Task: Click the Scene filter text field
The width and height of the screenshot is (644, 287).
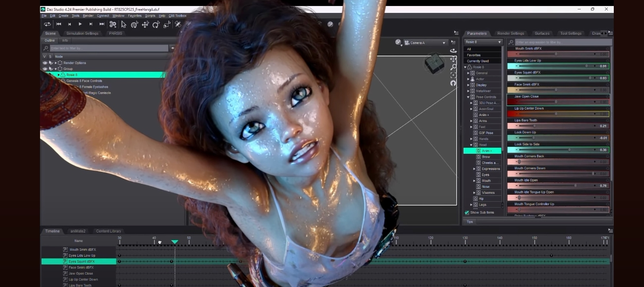Action: click(x=109, y=49)
